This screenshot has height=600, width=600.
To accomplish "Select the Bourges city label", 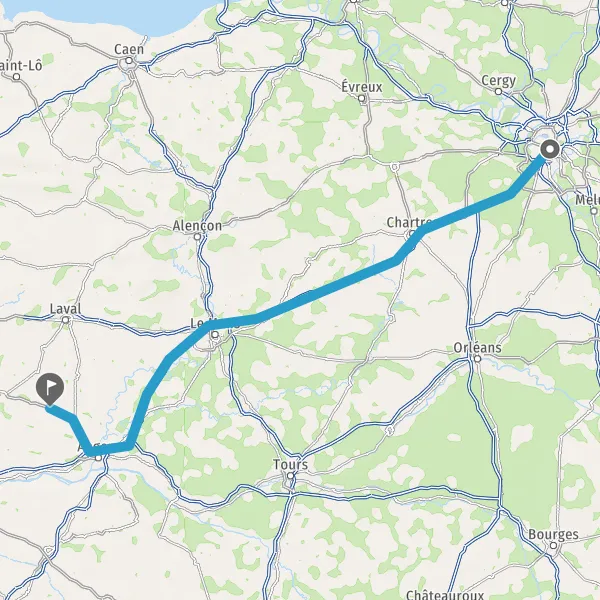I will click(x=553, y=535).
